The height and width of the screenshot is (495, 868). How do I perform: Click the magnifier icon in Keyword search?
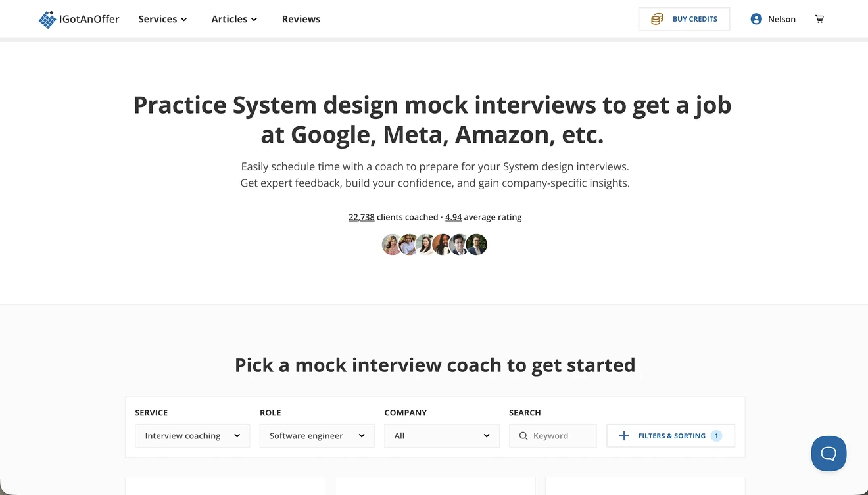click(523, 436)
